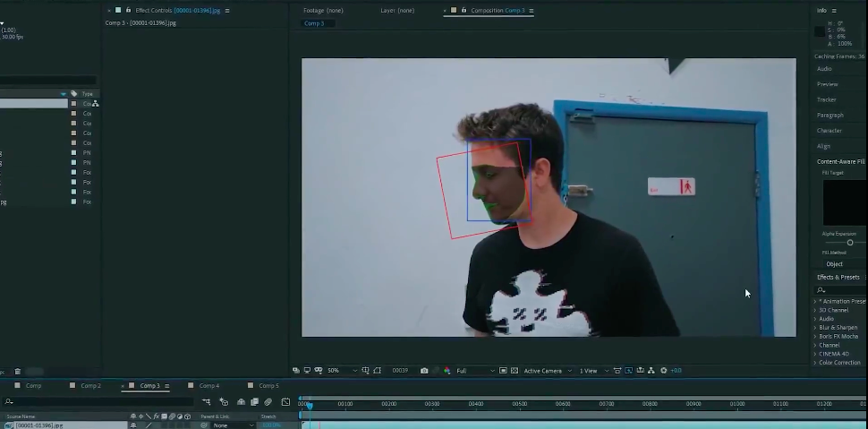
Task: Click the Composition Mini-Flowchart icon in timeline
Action: tap(206, 402)
